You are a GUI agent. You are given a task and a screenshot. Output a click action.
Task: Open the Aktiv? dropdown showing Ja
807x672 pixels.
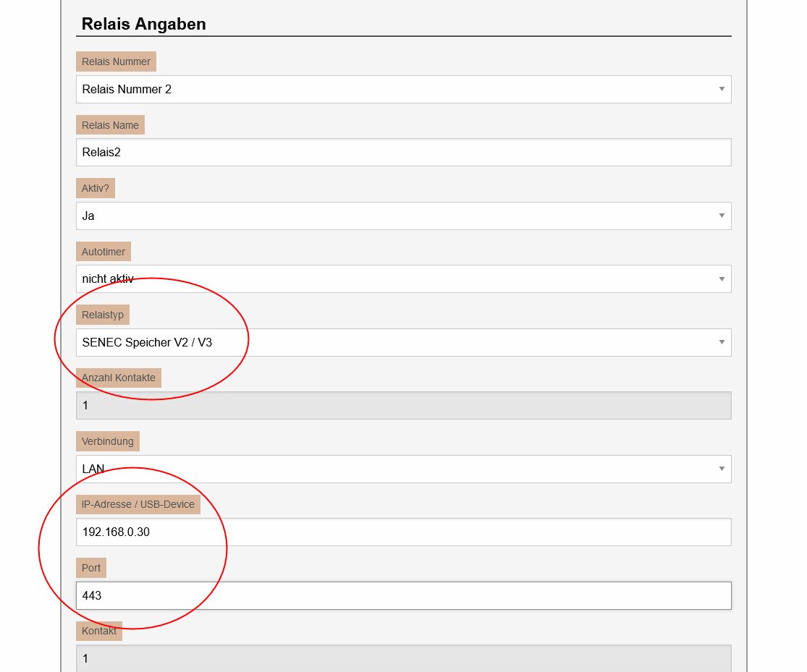pyautogui.click(x=403, y=216)
